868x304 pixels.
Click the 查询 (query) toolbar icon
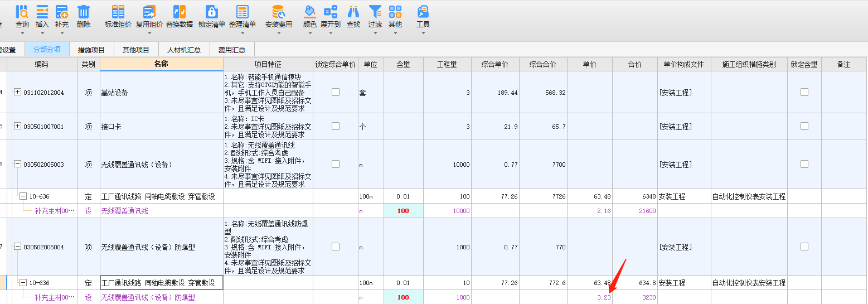click(x=22, y=11)
